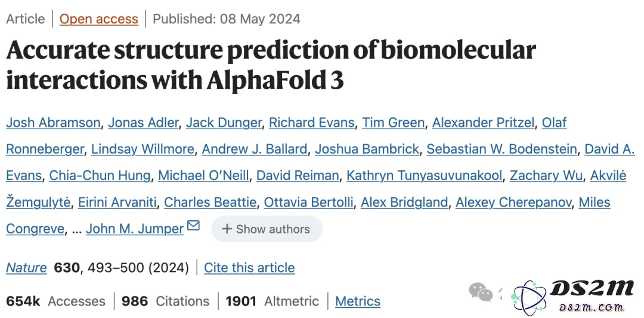
Task: Select author Lindsay Willmore
Action: (143, 149)
